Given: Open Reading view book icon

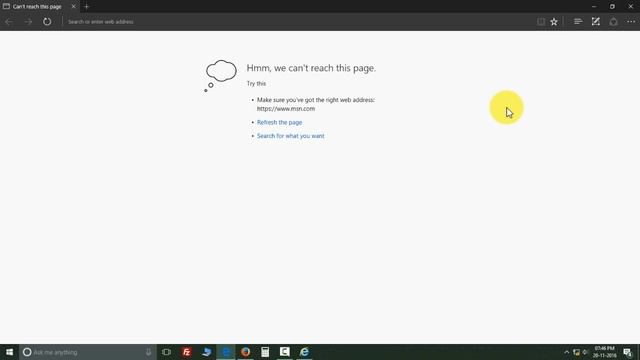Looking at the screenshot, I should click(541, 22).
